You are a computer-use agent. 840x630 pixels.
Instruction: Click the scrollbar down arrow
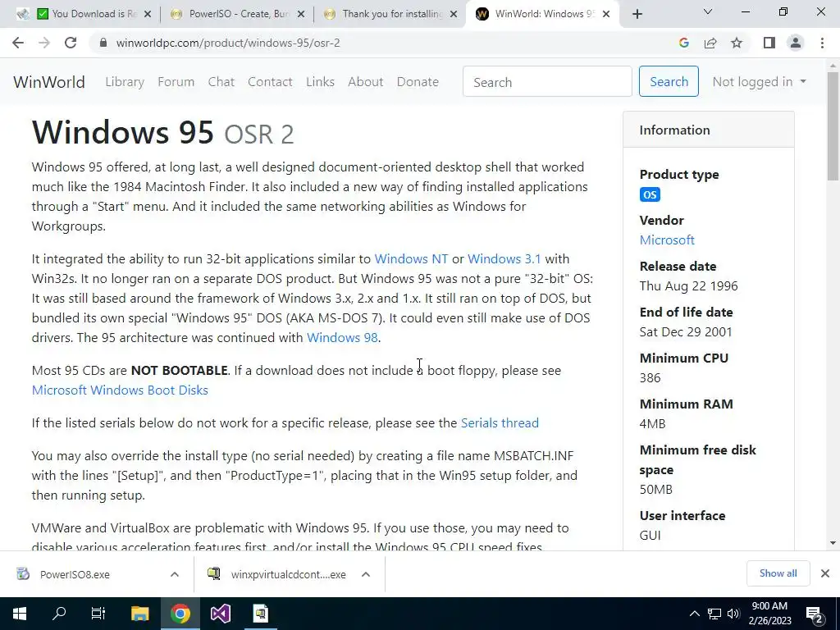tap(833, 543)
